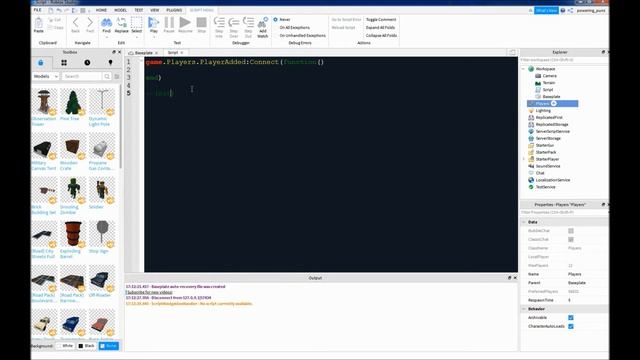Click the Replace tool icon
The width and height of the screenshot is (640, 360).
click(x=121, y=22)
